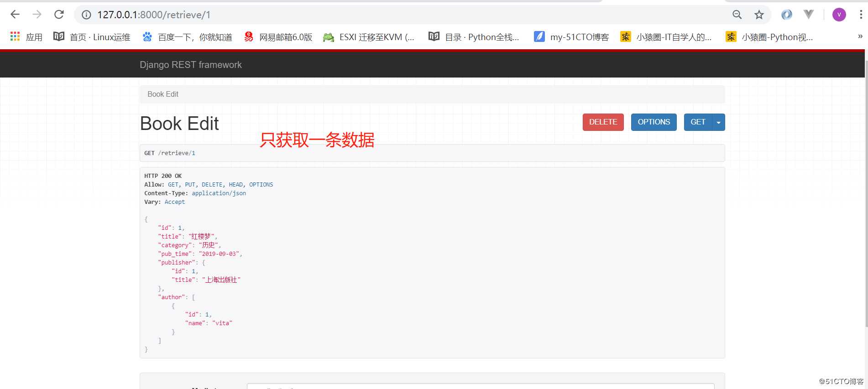Open the 目录 · Python全栈 bookmark
The width and height of the screenshot is (868, 389).
click(x=474, y=37)
